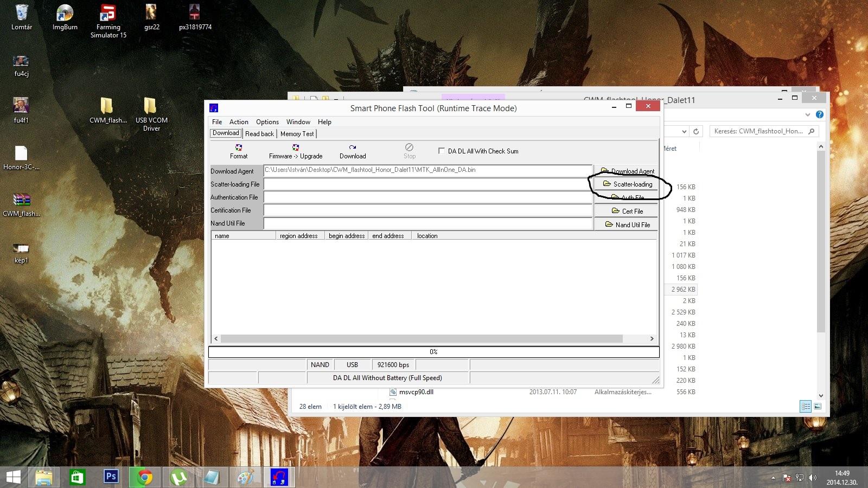Select Farming Simulator 15 desktop icon

(x=108, y=21)
